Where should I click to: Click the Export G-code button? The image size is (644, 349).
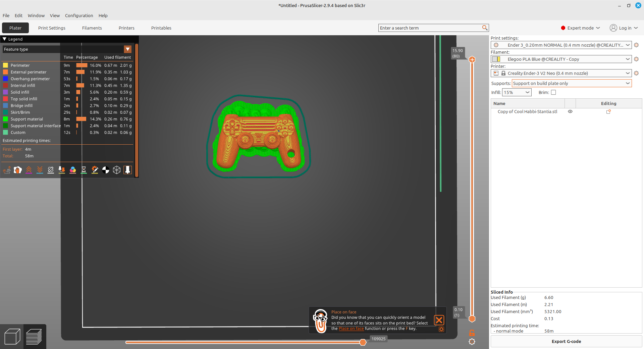pyautogui.click(x=566, y=341)
